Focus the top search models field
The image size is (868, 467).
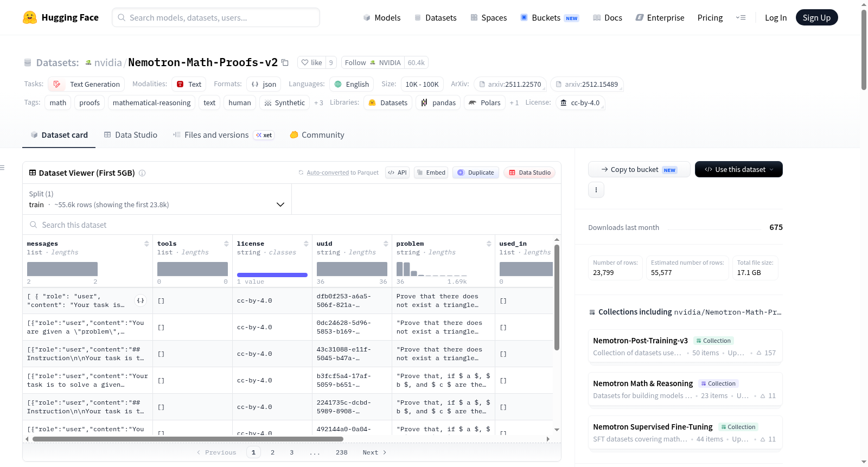point(216,17)
